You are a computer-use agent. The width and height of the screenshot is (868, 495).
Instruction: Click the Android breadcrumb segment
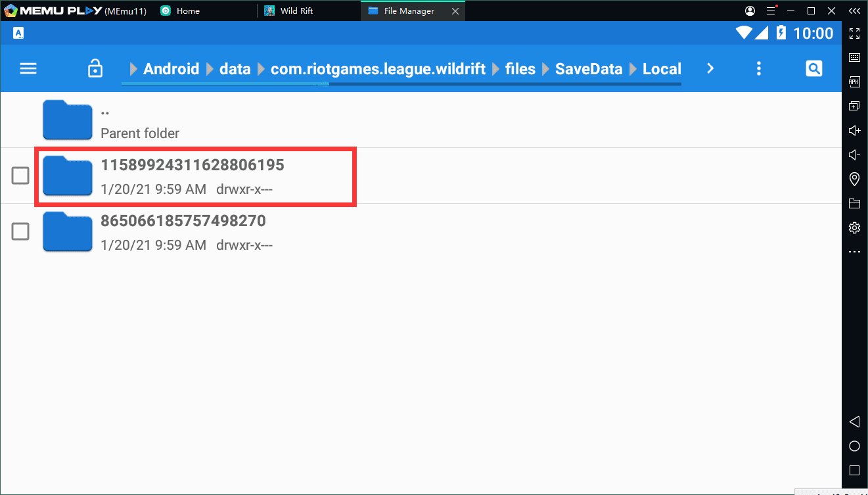171,69
